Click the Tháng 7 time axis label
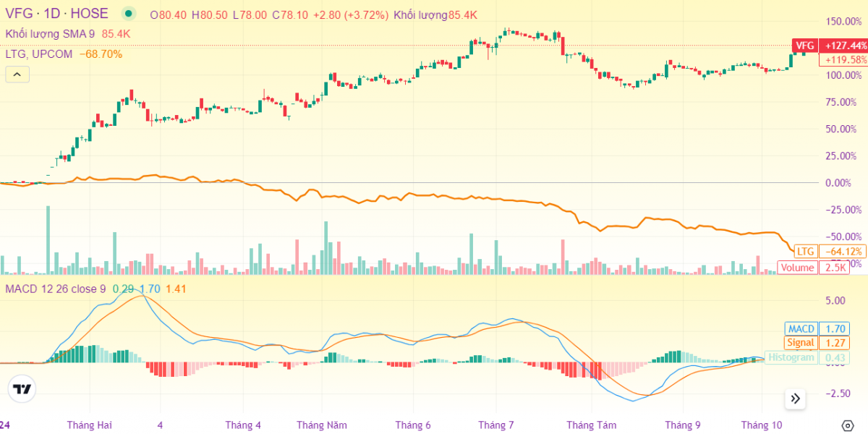 [x=496, y=425]
